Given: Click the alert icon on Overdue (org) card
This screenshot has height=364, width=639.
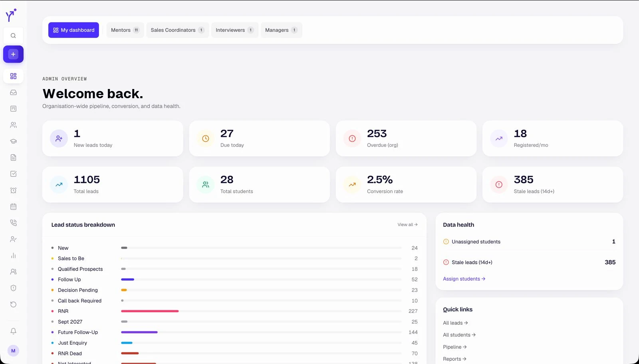Looking at the screenshot, I should [352, 138].
